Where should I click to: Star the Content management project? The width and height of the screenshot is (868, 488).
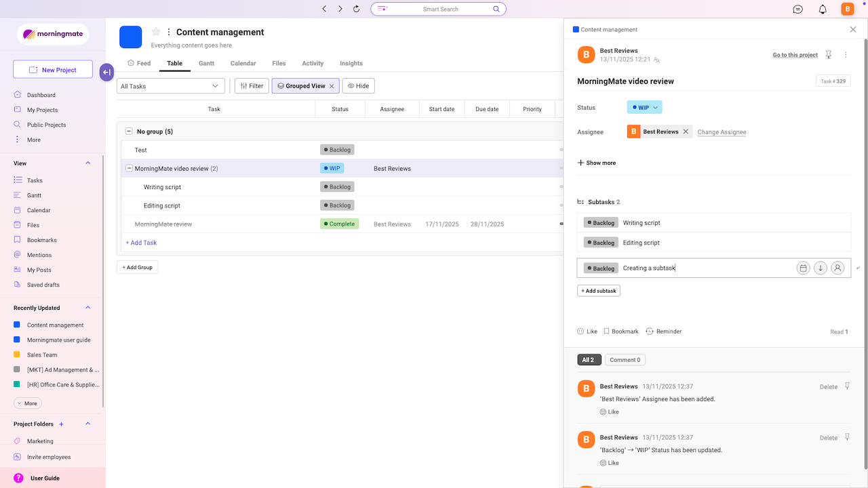click(156, 32)
